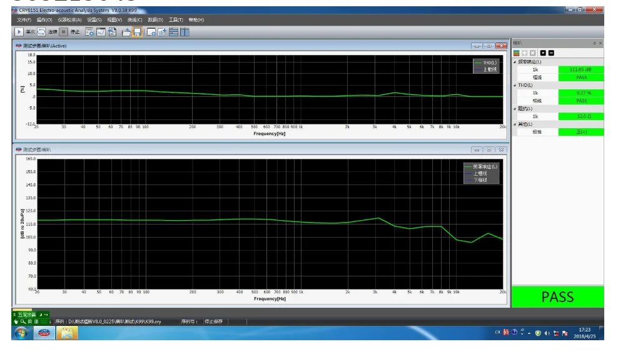Viewport: 618px width, 364px height.
Task: Collapse the 频率响应(L) results group
Action: (x=515, y=62)
